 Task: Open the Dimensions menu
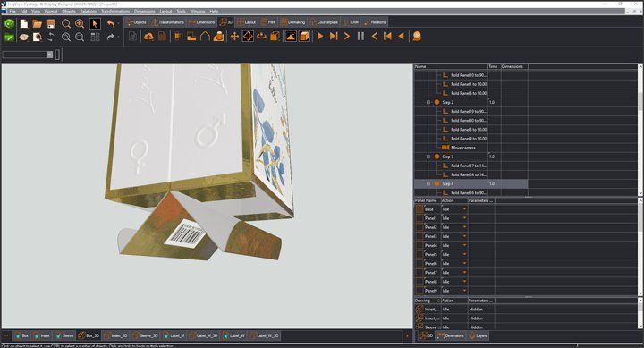coord(145,11)
